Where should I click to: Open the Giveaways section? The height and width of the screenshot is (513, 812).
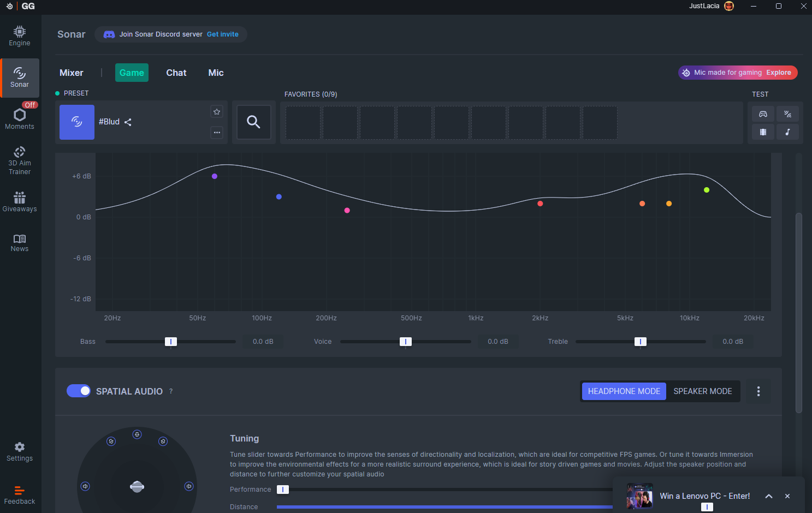click(x=20, y=201)
